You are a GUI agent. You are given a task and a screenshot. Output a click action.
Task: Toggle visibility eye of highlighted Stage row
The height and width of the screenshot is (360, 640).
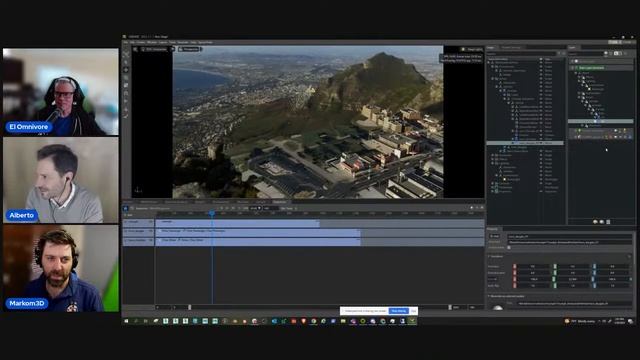coord(542,143)
